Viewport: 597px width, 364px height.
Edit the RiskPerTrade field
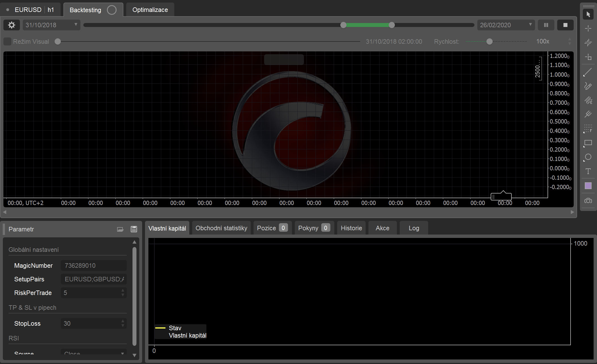[x=94, y=293]
